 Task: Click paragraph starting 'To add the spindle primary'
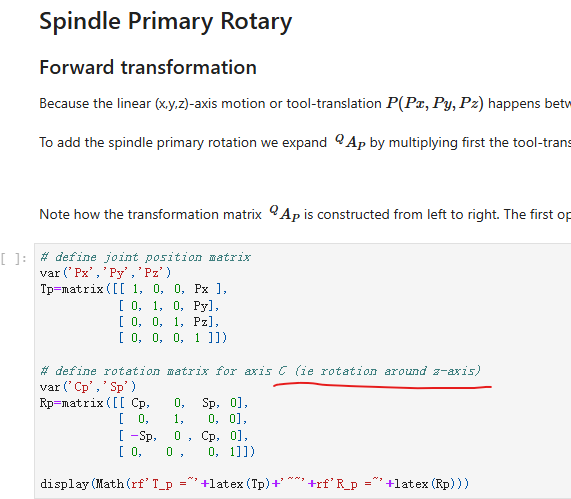[x=305, y=142]
